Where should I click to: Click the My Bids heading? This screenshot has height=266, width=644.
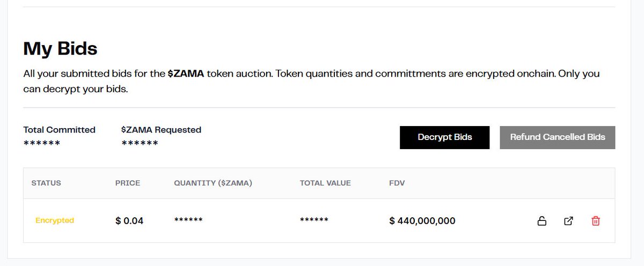click(x=60, y=49)
